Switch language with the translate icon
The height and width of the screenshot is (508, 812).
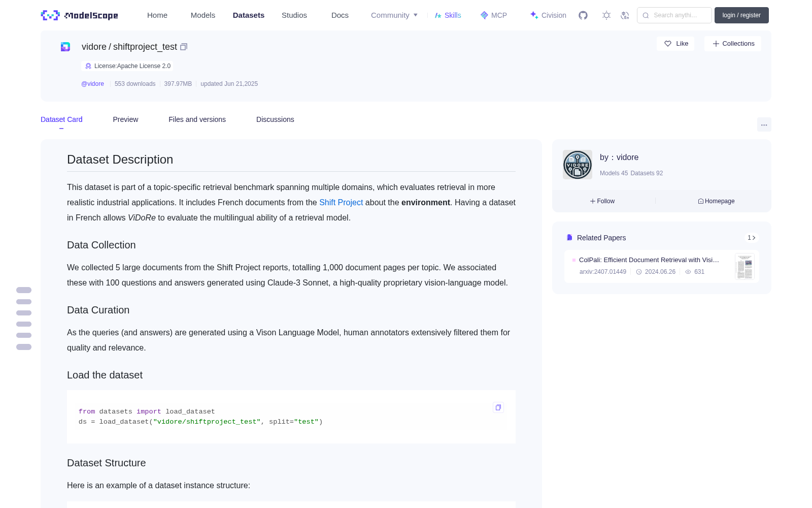[625, 15]
